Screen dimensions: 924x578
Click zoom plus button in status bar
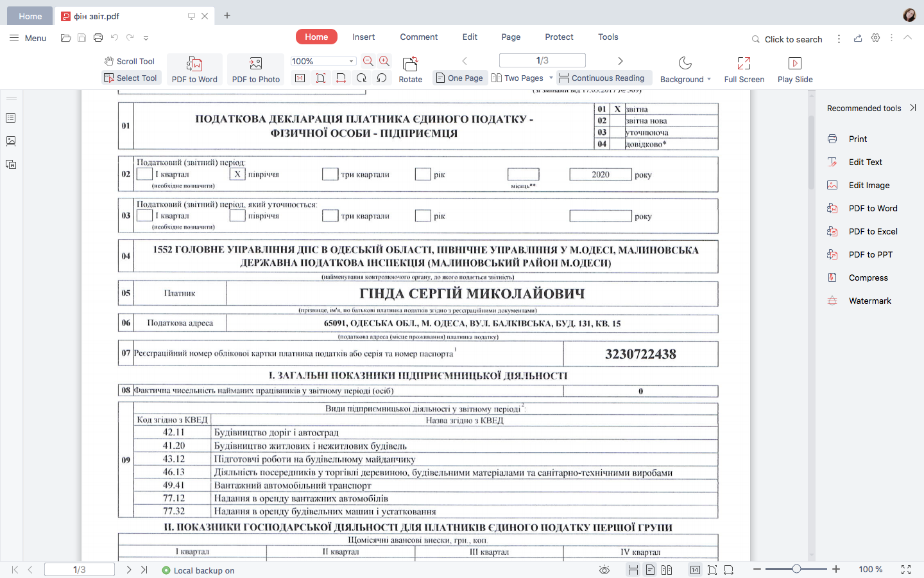(x=836, y=569)
